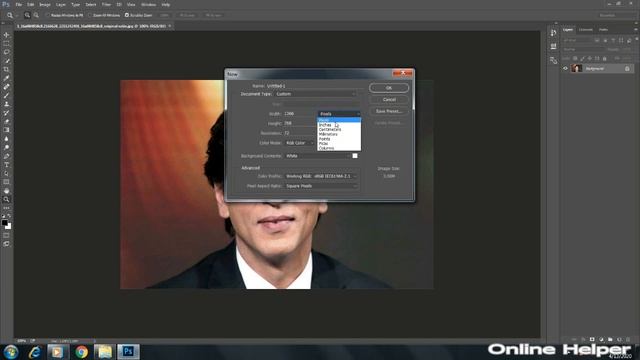Select the Crop tool
Image resolution: width=640 pixels, height=360 pixels.
[6, 69]
